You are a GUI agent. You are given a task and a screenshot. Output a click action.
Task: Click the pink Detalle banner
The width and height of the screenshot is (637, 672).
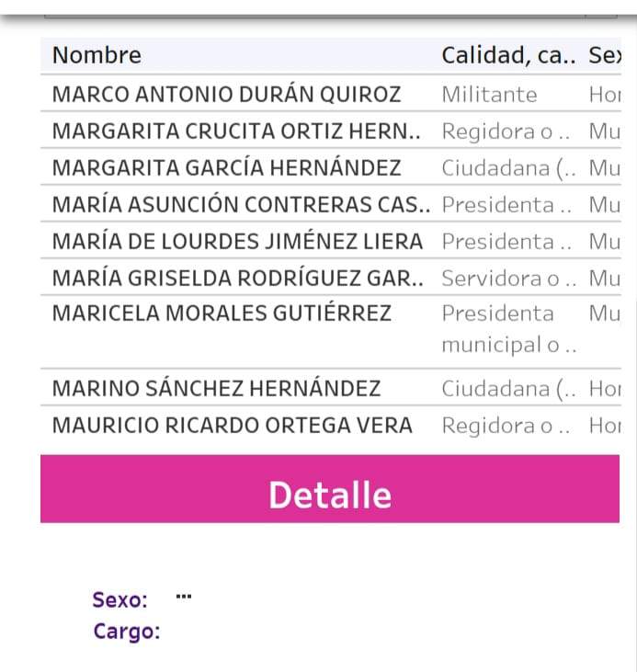[x=329, y=495]
